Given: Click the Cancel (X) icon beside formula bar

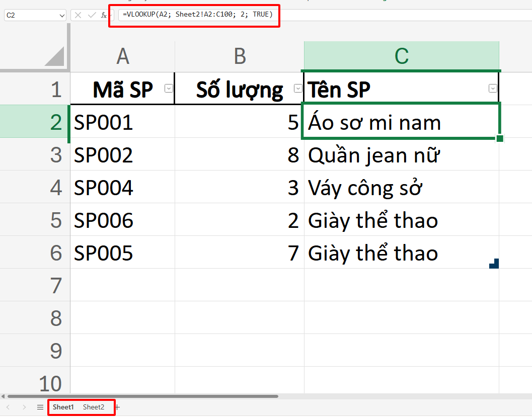Looking at the screenshot, I should [x=77, y=15].
